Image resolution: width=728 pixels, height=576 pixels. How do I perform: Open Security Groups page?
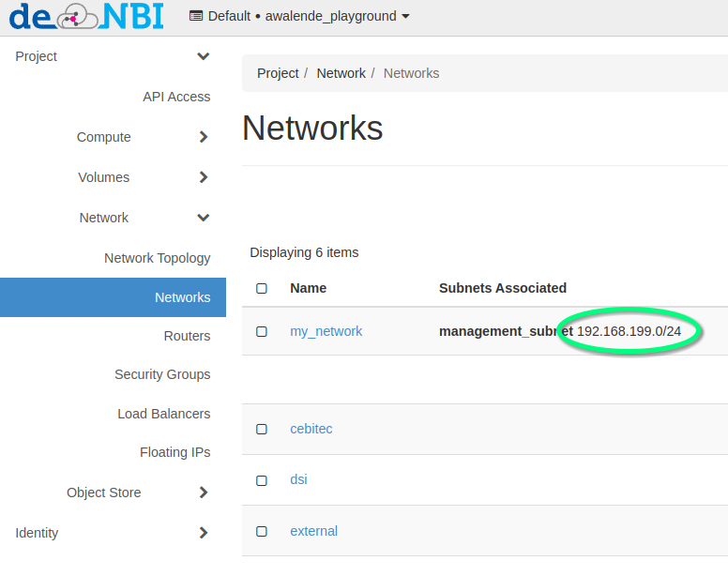[x=162, y=374]
